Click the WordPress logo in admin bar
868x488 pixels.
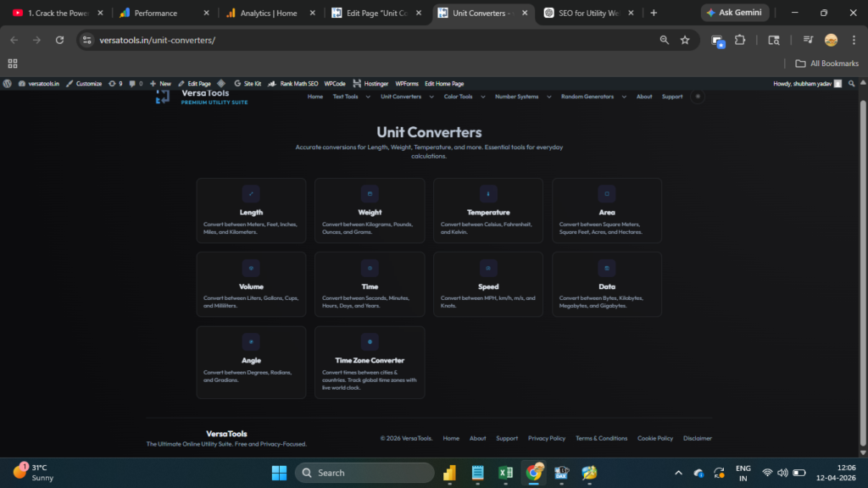point(7,84)
